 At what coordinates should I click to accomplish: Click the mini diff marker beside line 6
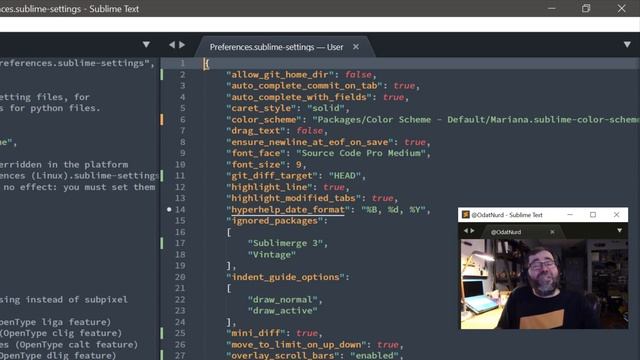[162, 120]
